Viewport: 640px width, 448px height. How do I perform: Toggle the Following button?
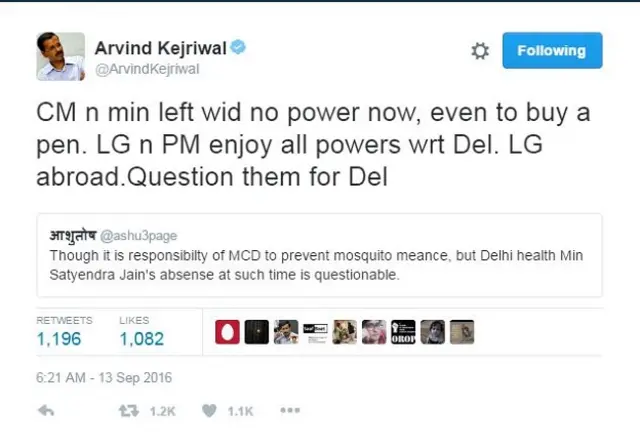coord(552,50)
